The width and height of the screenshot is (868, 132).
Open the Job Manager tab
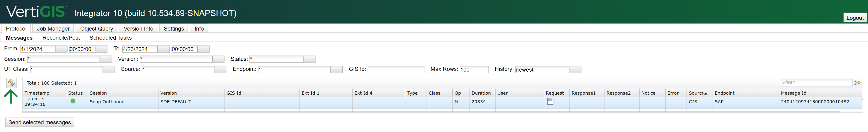tap(53, 29)
